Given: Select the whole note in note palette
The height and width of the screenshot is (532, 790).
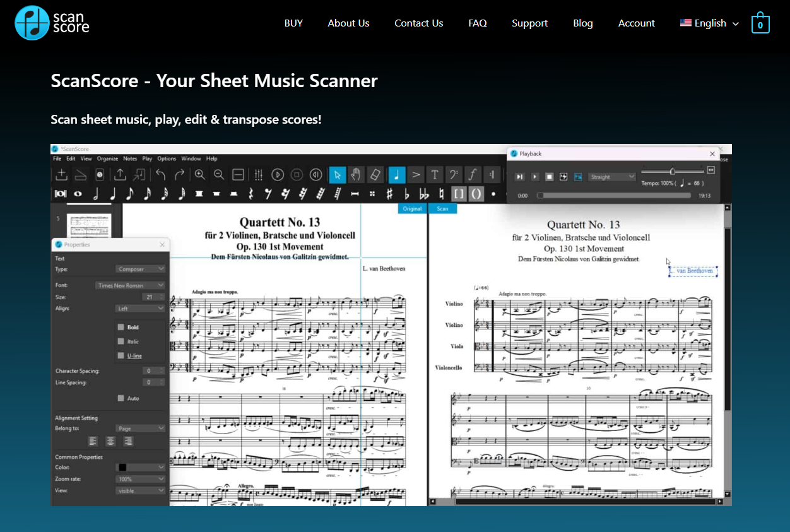Looking at the screenshot, I should click(78, 194).
